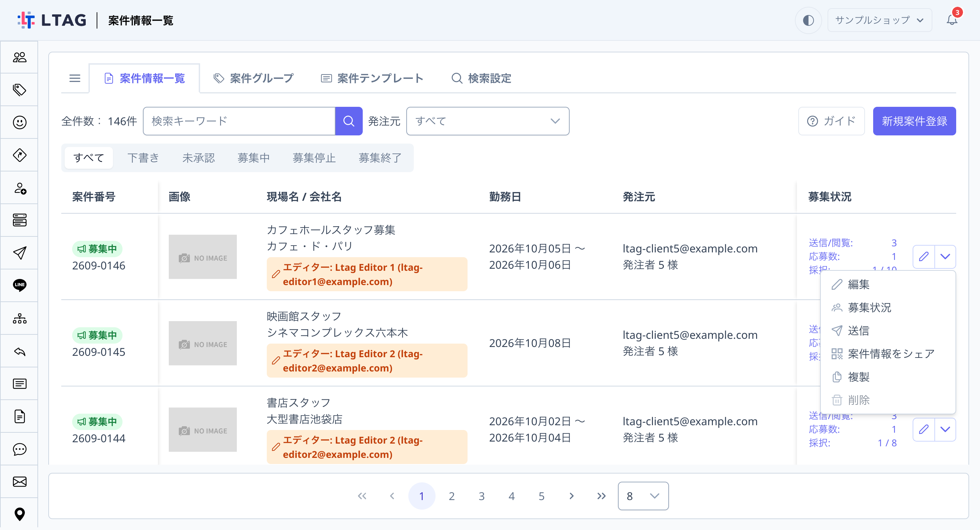Click the LTAG logo
Image resolution: width=980 pixels, height=530 pixels.
pos(52,20)
